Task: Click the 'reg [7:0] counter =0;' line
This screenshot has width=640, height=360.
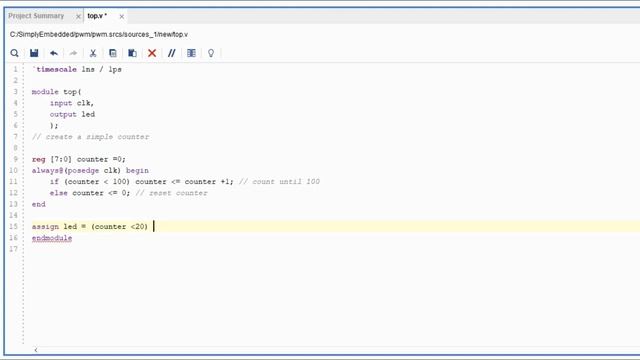Action: click(x=79, y=159)
